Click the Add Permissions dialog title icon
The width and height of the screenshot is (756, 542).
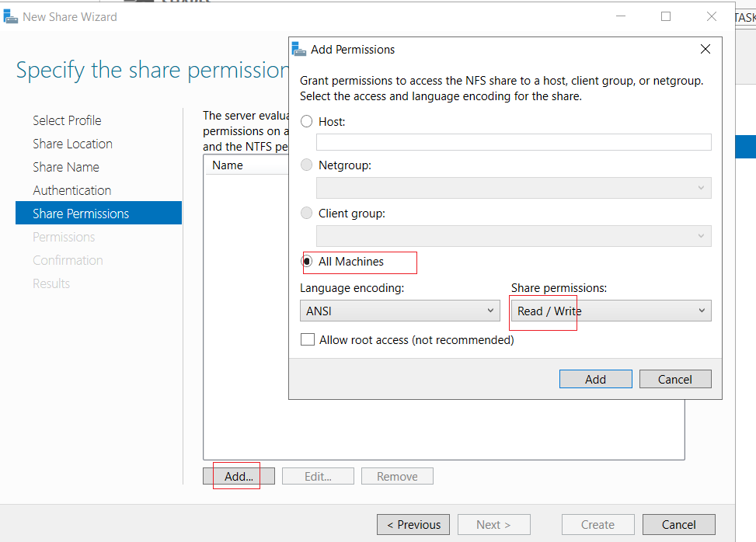[x=299, y=49]
